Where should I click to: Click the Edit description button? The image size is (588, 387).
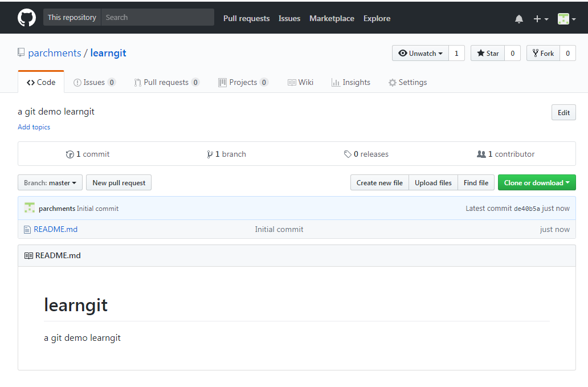(x=563, y=112)
